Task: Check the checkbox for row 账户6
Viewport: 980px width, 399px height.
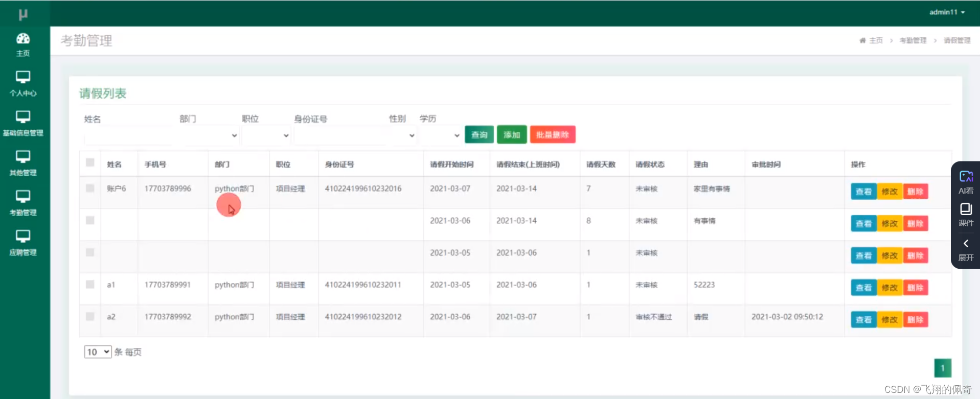Action: [90, 188]
